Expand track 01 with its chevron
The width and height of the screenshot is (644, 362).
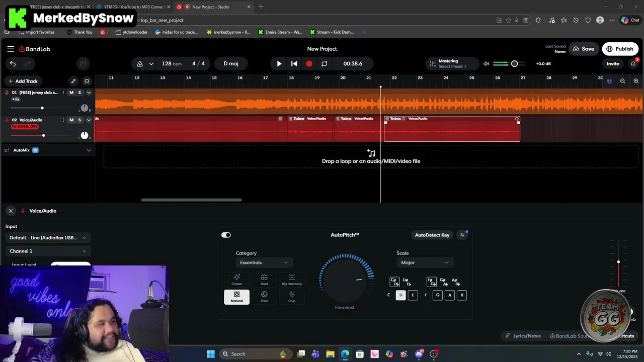coord(89,93)
